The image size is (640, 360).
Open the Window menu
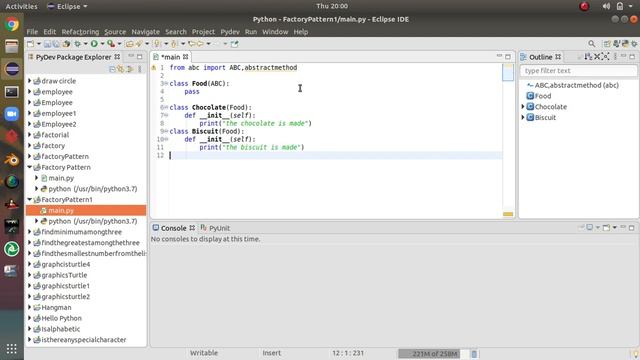click(x=275, y=31)
